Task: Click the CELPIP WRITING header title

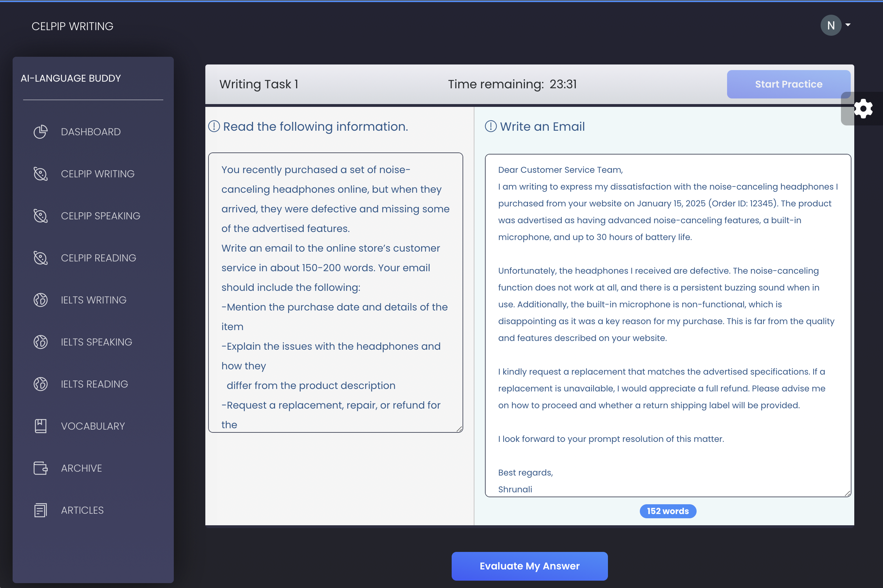Action: pyautogui.click(x=73, y=26)
